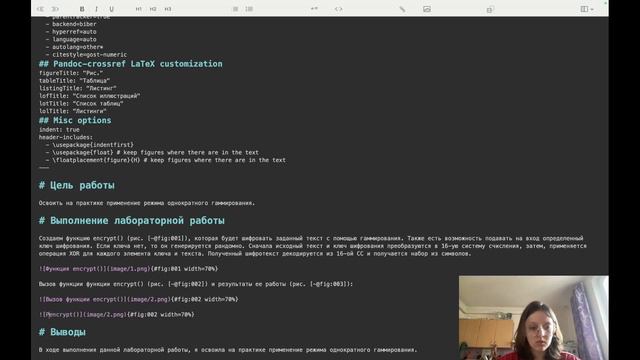Insert an unordered list

tap(236, 9)
